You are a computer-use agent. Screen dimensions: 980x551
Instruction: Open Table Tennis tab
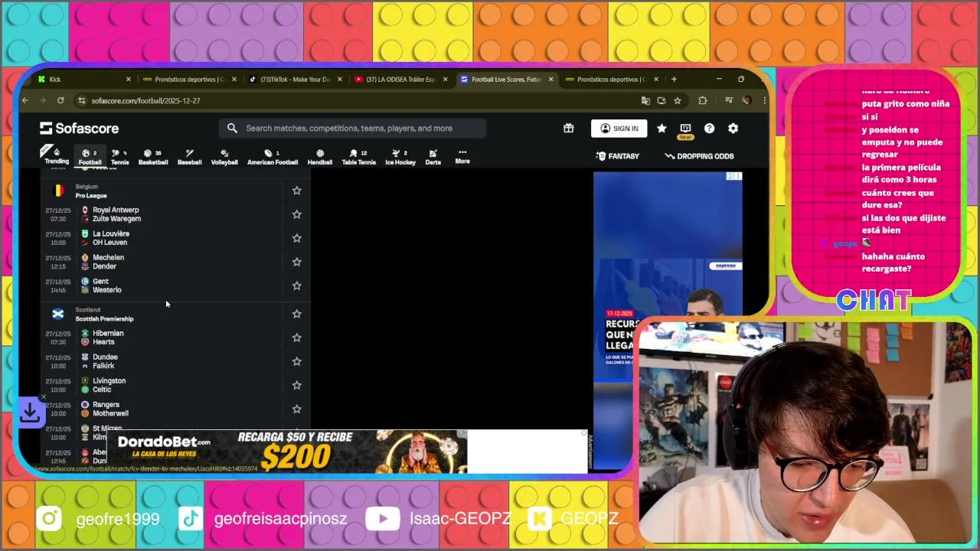click(358, 156)
